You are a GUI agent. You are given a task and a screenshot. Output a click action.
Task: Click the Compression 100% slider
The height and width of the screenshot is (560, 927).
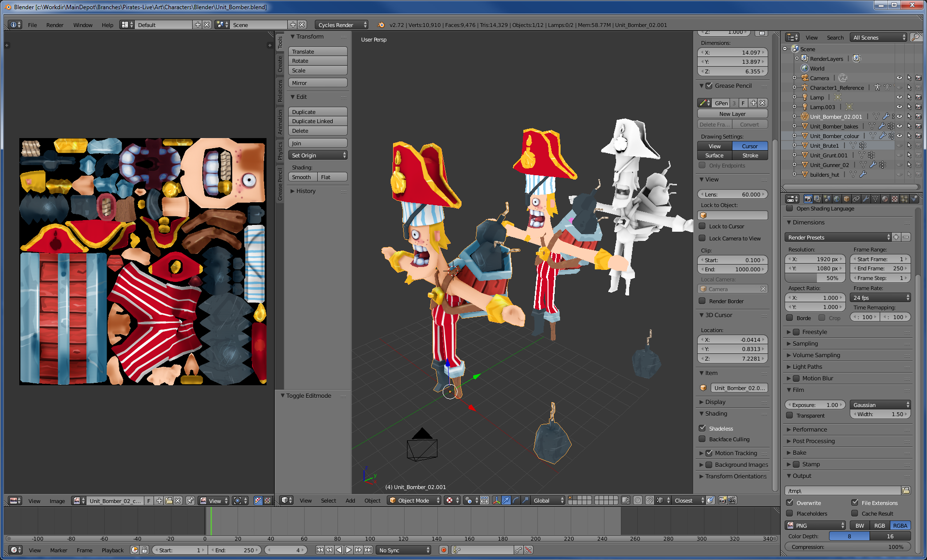coord(847,547)
